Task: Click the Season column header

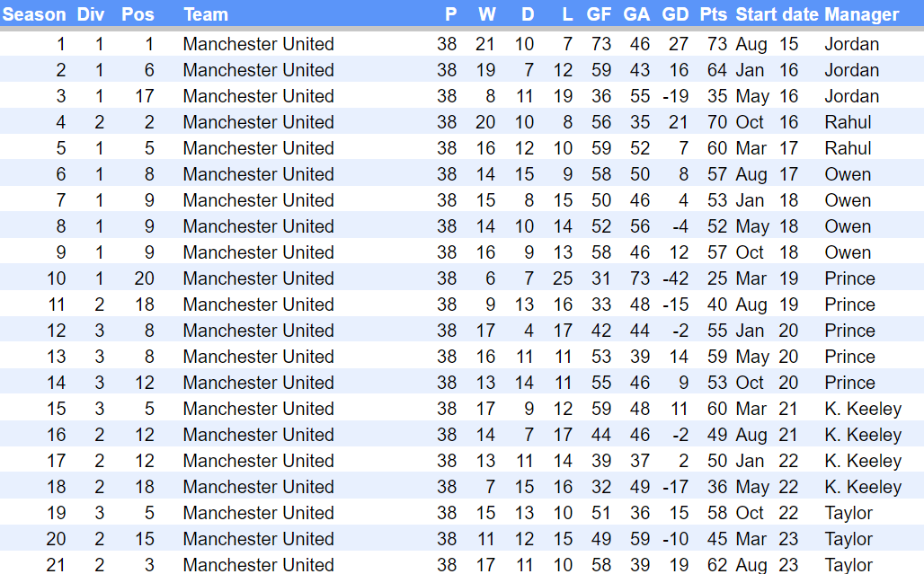Action: click(x=34, y=14)
